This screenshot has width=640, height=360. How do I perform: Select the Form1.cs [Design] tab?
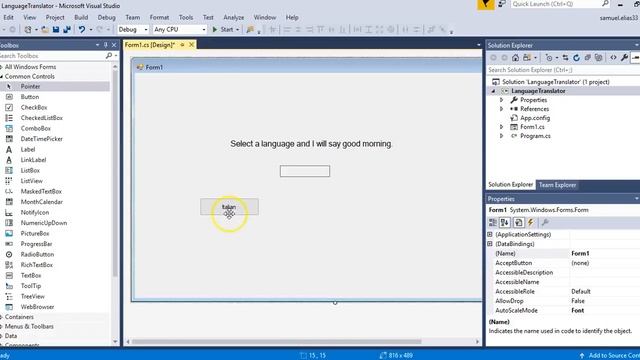pyautogui.click(x=150, y=45)
